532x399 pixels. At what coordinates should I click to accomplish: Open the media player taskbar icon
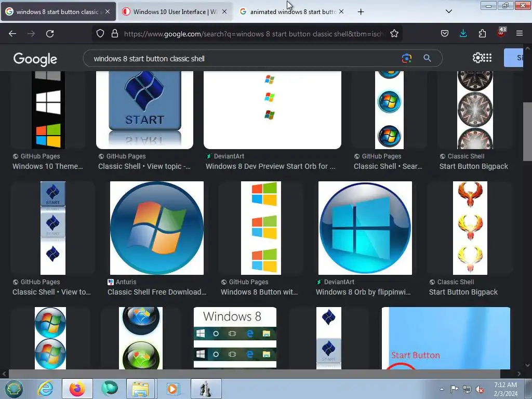click(172, 389)
